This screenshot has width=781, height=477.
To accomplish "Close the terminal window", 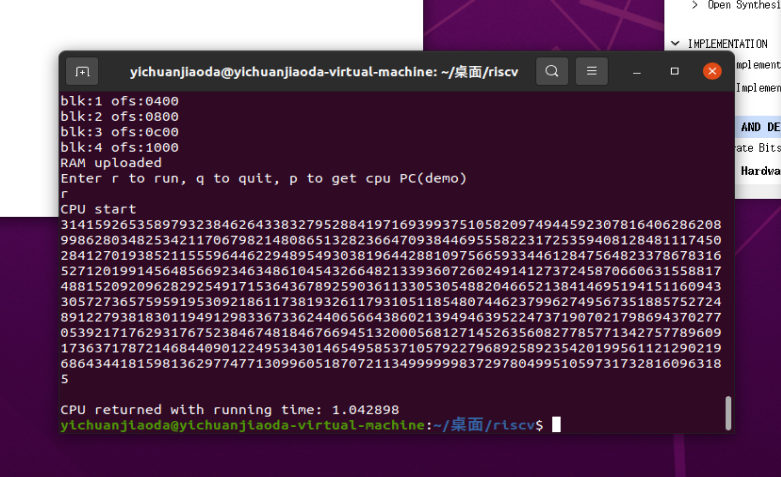I will pos(712,71).
